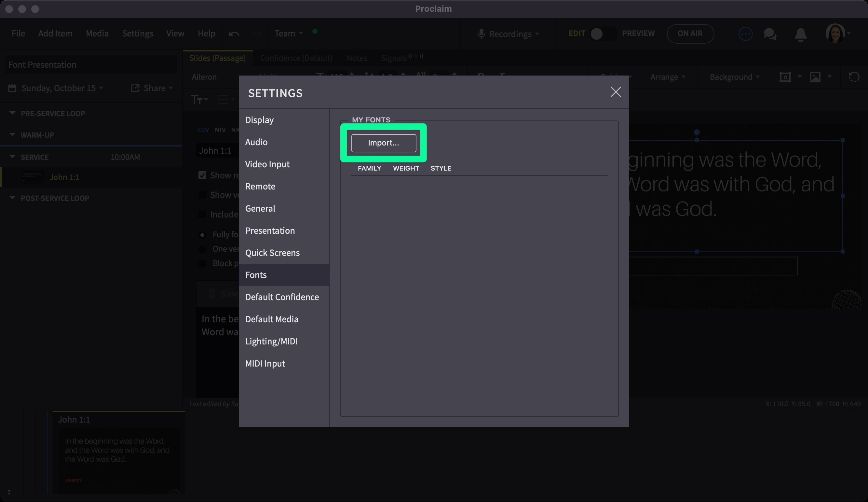Open the Arrange dropdown
The height and width of the screenshot is (502, 868).
(668, 77)
